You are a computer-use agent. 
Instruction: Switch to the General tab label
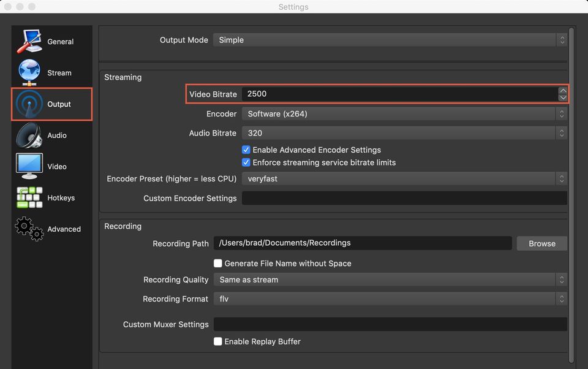pyautogui.click(x=61, y=42)
